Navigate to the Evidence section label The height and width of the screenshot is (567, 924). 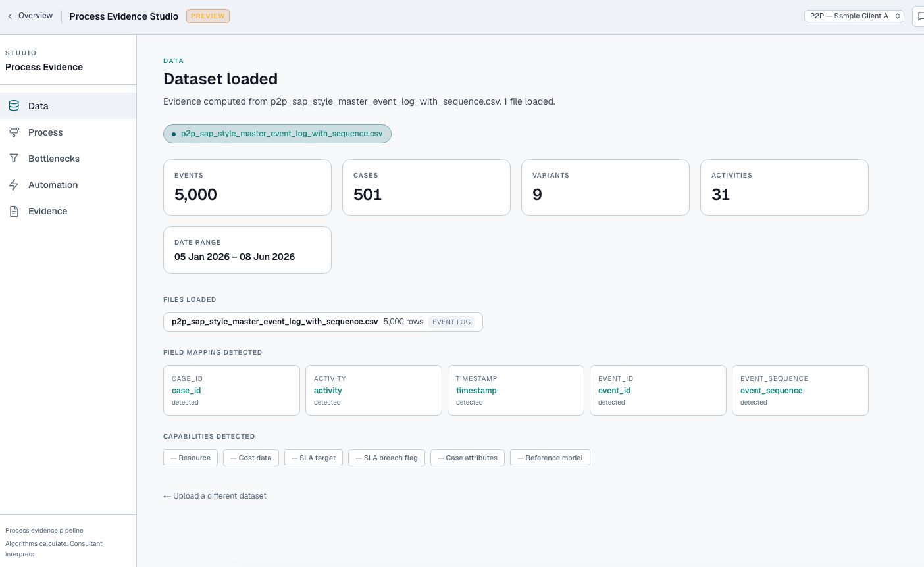point(47,211)
